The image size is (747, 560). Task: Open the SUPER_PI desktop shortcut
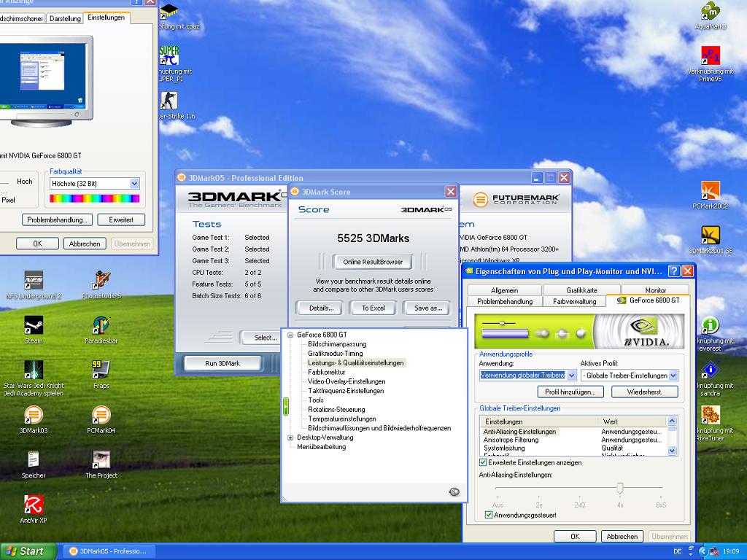click(x=169, y=55)
